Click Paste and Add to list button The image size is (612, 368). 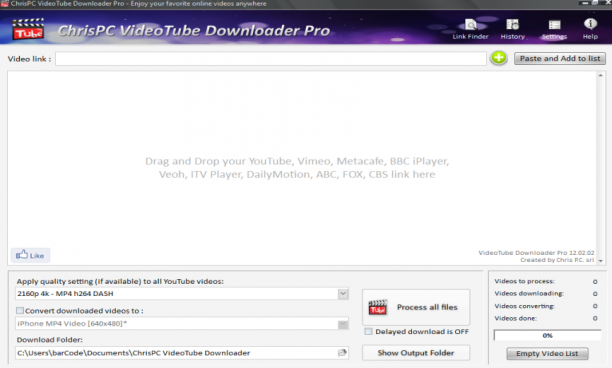coord(560,59)
